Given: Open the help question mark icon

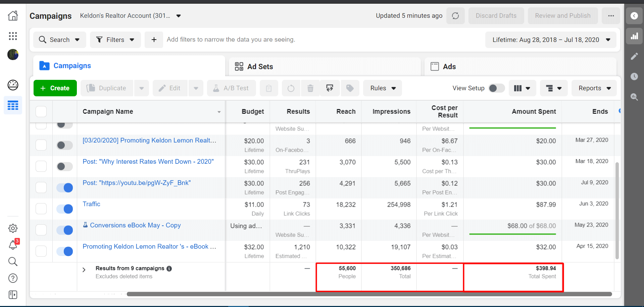Looking at the screenshot, I should coord(13,278).
